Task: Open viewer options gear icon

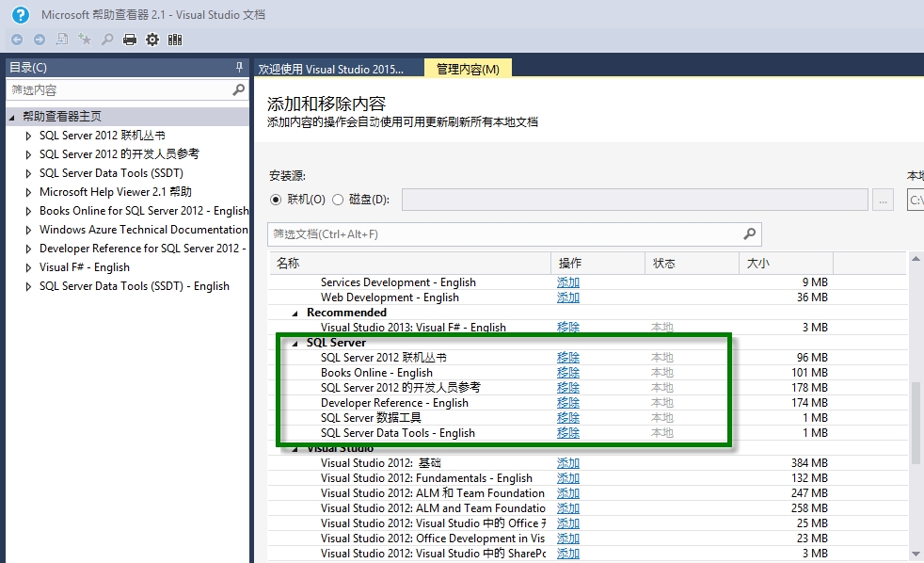Action: tap(152, 40)
